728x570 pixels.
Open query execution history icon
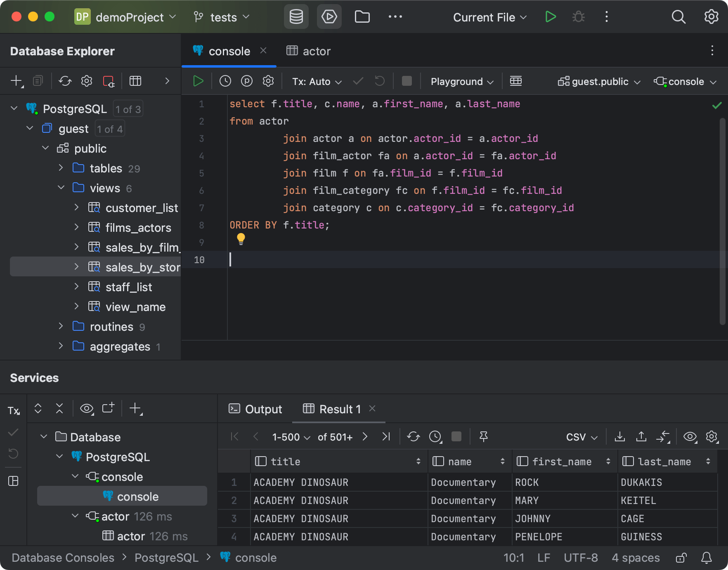pyautogui.click(x=225, y=81)
